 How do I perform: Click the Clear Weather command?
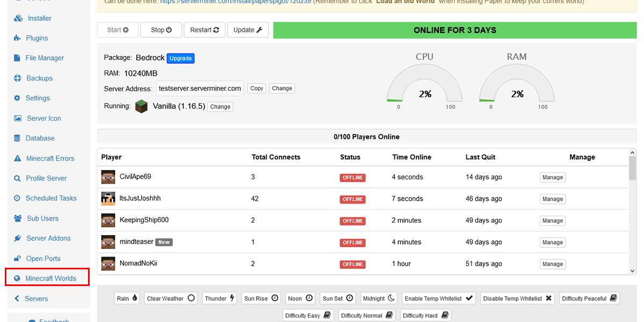(171, 298)
